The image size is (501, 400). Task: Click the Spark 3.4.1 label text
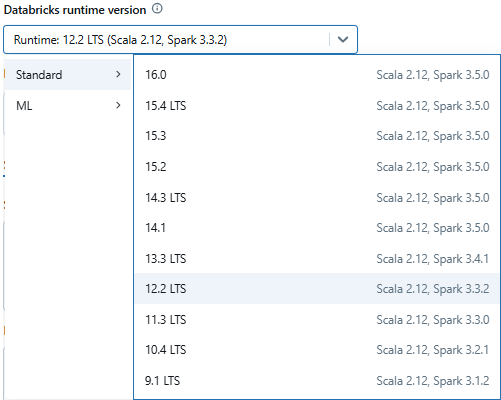coord(461,259)
